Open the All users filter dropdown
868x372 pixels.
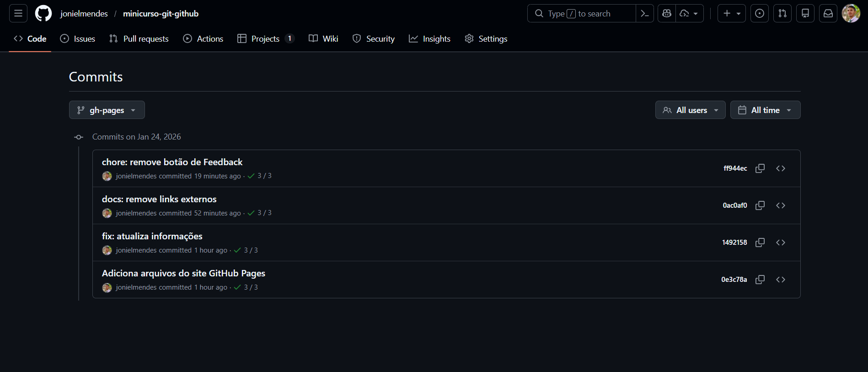tap(690, 110)
